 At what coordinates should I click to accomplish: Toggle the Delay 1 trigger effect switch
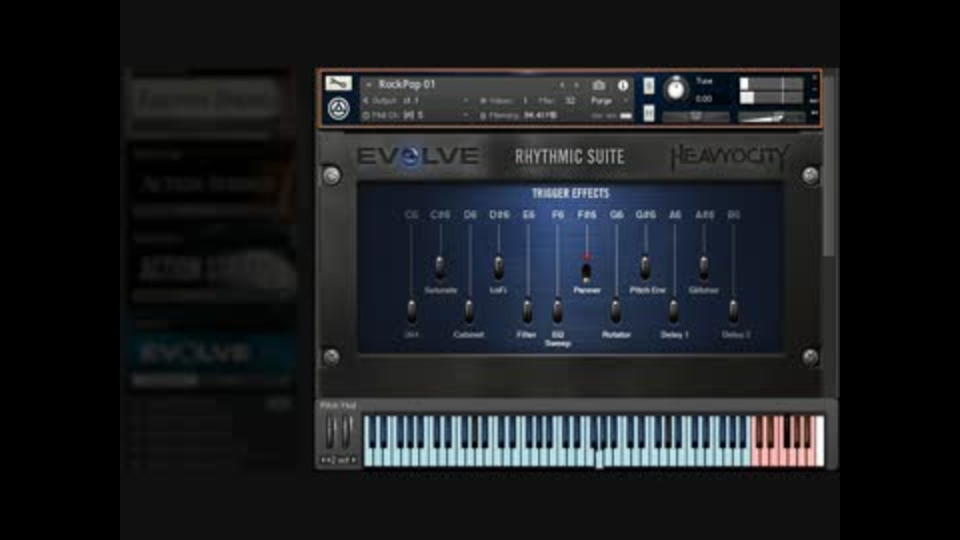point(673,311)
